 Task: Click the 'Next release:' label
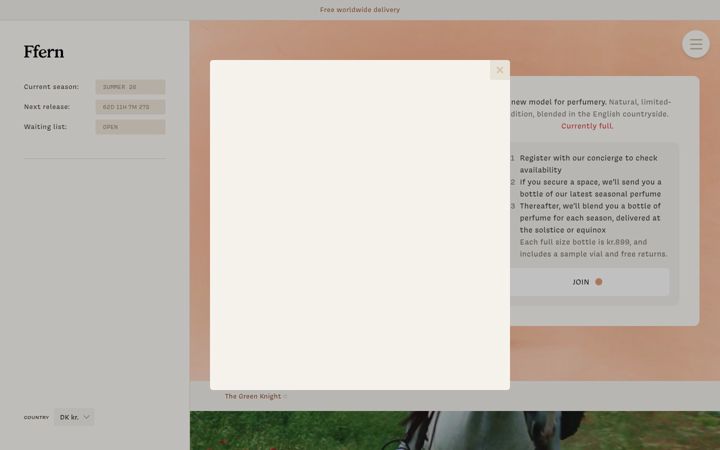click(47, 107)
